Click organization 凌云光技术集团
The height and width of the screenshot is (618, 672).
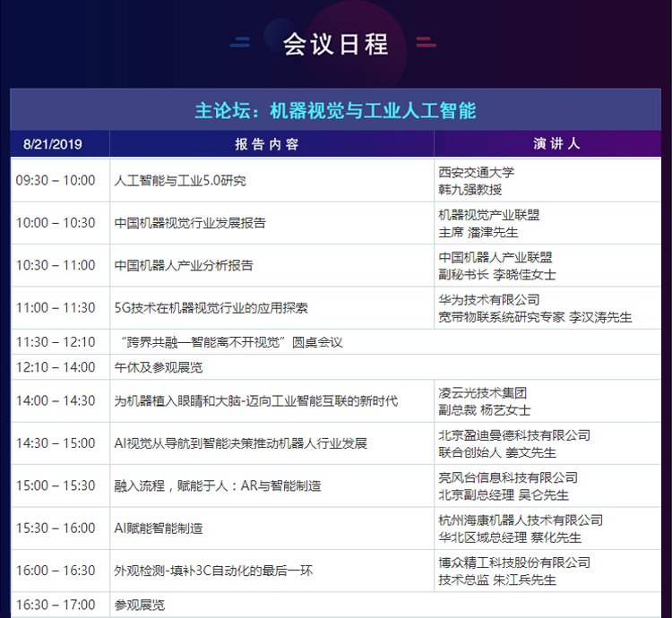tap(482, 392)
